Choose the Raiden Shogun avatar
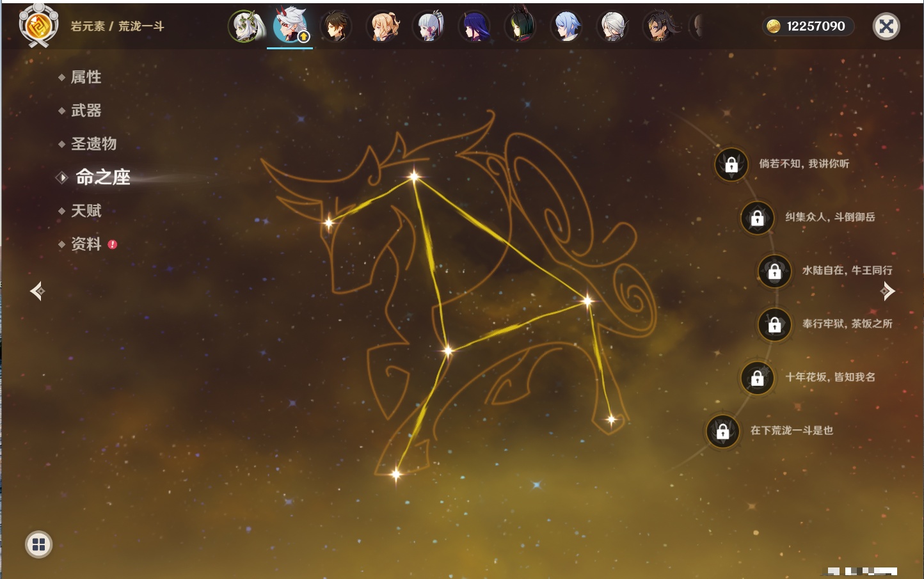Image resolution: width=924 pixels, height=579 pixels. pyautogui.click(x=474, y=27)
